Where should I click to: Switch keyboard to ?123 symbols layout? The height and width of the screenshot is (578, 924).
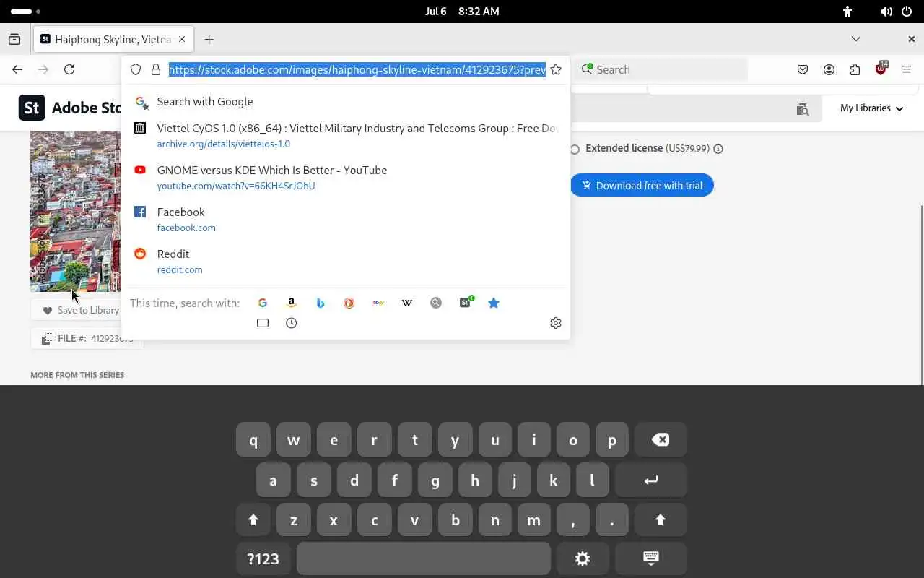263,558
